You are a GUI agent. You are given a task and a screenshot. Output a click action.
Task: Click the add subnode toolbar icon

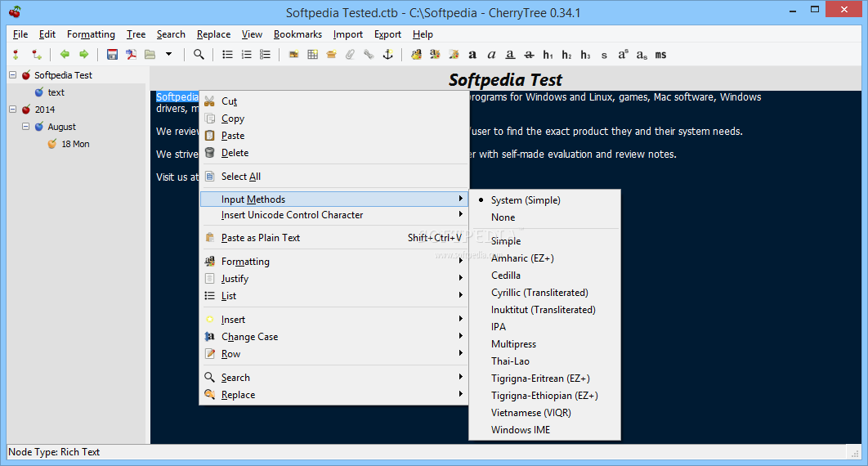[37, 54]
